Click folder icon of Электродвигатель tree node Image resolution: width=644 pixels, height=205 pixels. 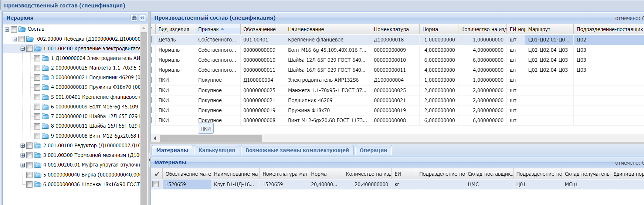tap(45, 58)
